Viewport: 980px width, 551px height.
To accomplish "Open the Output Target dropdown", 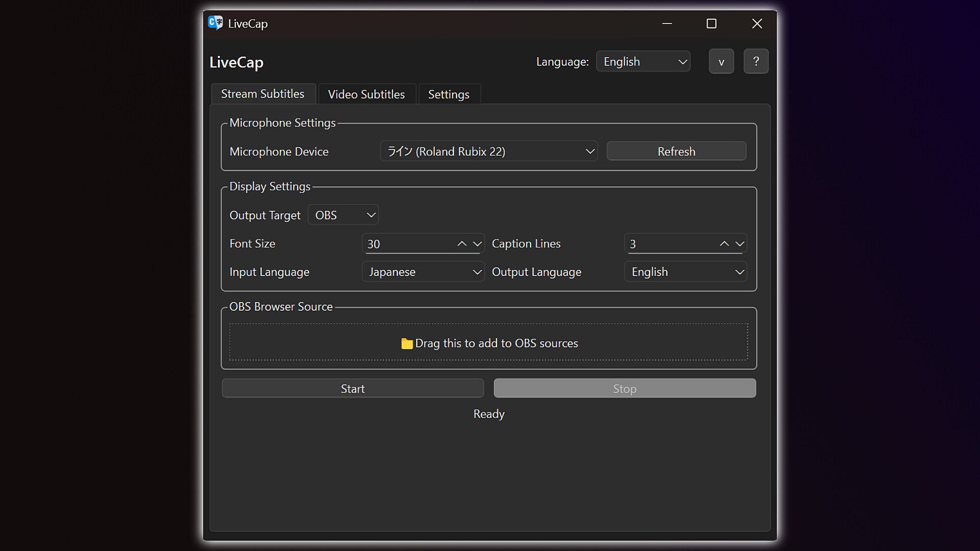I will (343, 215).
